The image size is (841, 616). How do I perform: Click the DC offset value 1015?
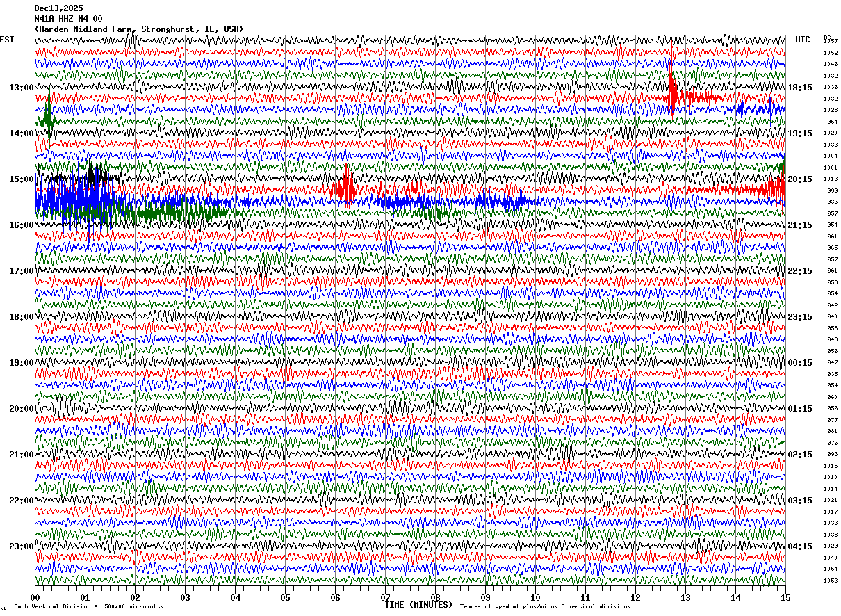[x=831, y=466]
